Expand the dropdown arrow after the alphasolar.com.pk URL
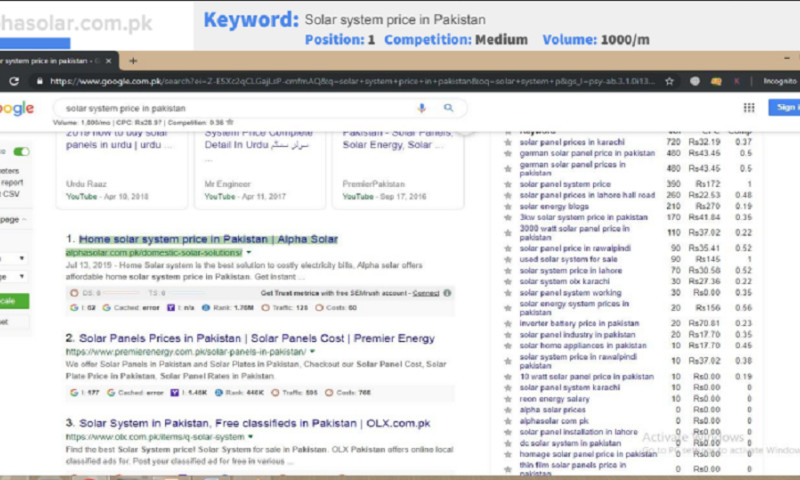 248,253
